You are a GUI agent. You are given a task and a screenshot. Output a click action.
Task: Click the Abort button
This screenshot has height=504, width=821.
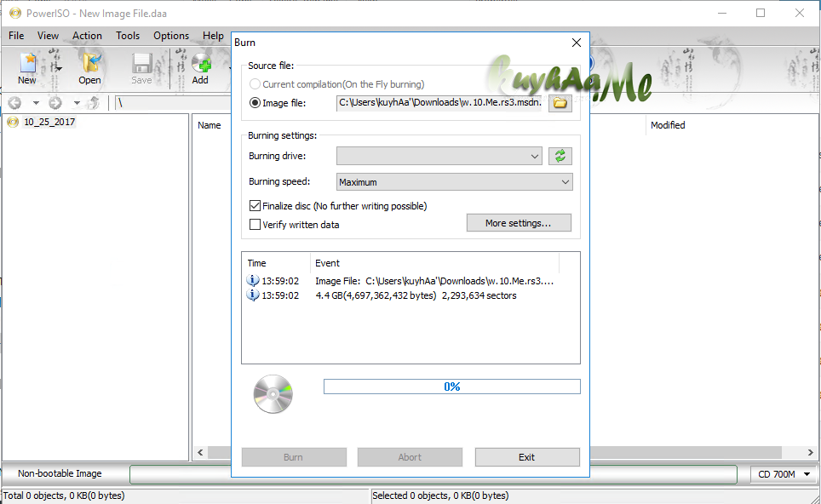(410, 457)
